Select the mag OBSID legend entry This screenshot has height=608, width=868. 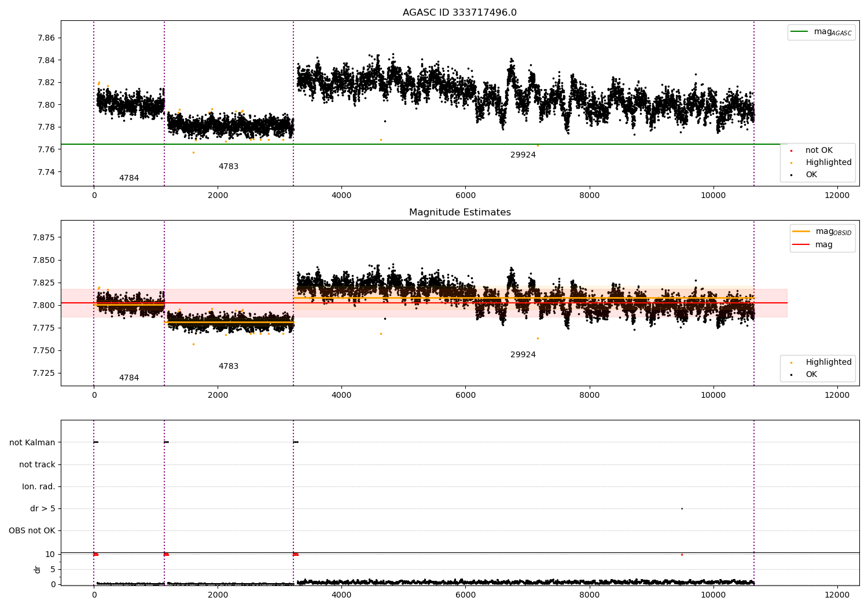point(822,232)
